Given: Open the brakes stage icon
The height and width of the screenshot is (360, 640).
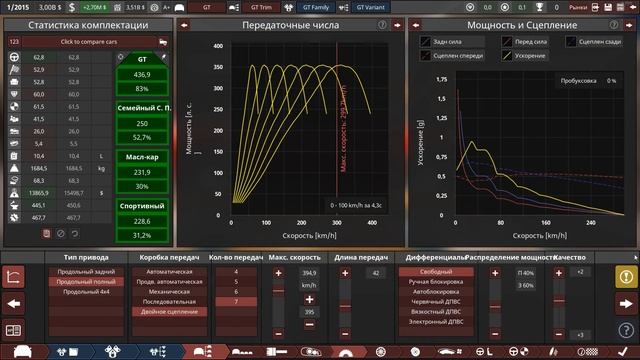Looking at the screenshot, I should (415, 351).
